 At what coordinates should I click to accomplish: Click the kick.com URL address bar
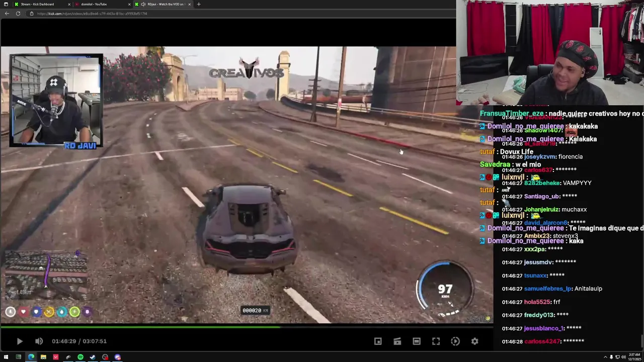pyautogui.click(x=242, y=14)
